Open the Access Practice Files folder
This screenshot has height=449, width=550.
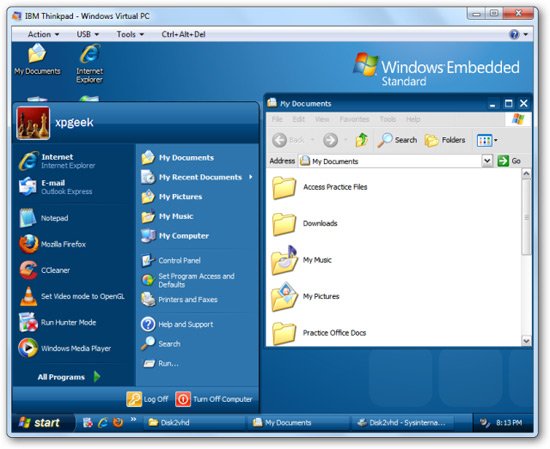pos(320,187)
